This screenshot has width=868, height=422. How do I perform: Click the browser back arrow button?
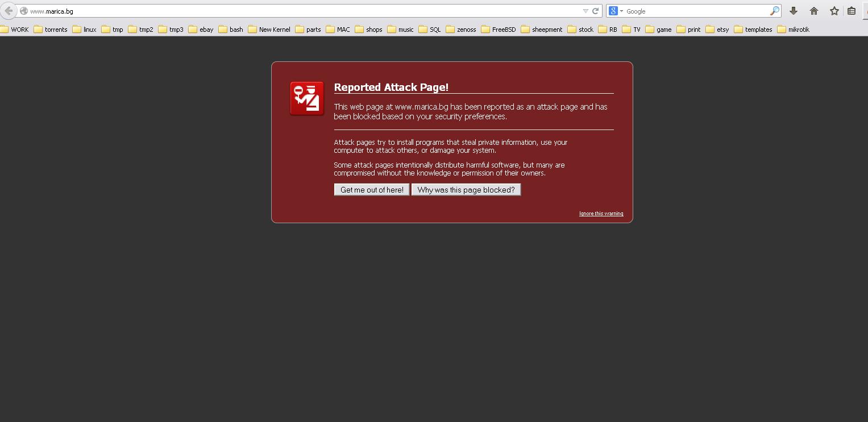click(x=8, y=11)
